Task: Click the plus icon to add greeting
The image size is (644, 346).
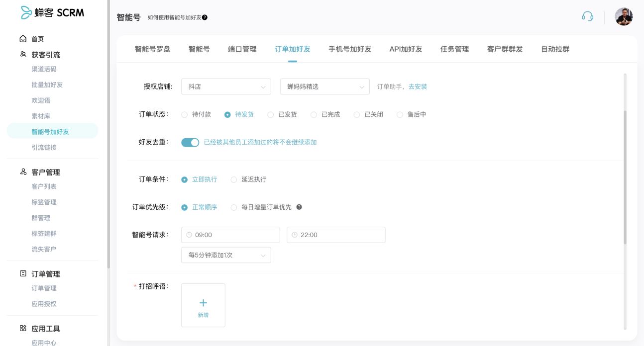Action: (203, 303)
